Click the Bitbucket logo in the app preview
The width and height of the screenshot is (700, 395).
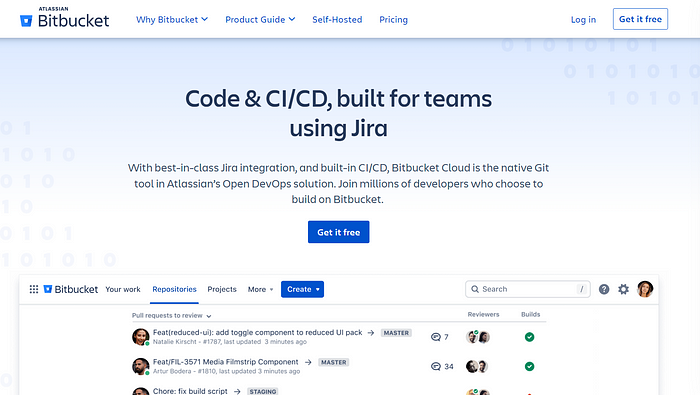coord(71,289)
